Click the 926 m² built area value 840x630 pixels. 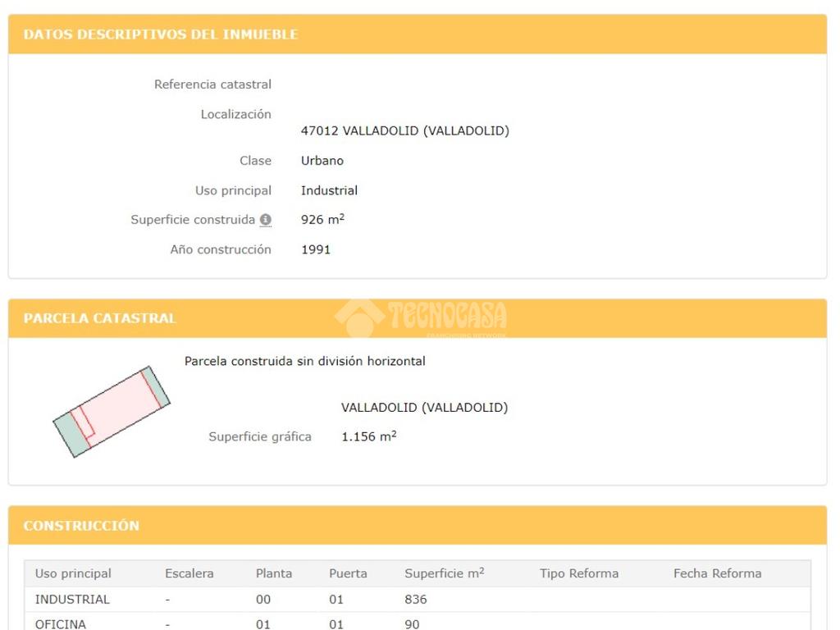(322, 220)
